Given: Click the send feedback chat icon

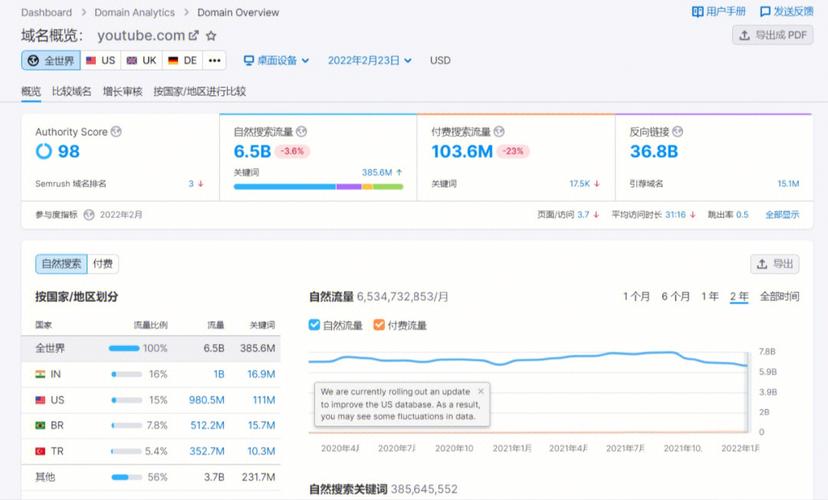Looking at the screenshot, I should pos(765,12).
